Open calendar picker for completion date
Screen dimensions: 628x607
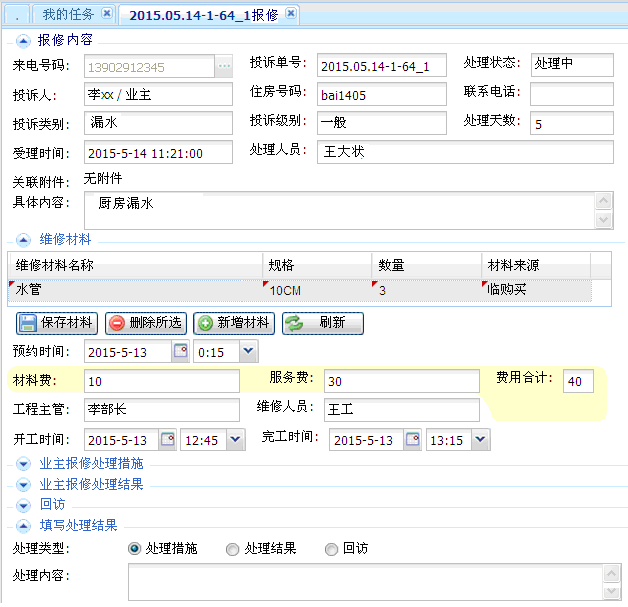point(412,440)
